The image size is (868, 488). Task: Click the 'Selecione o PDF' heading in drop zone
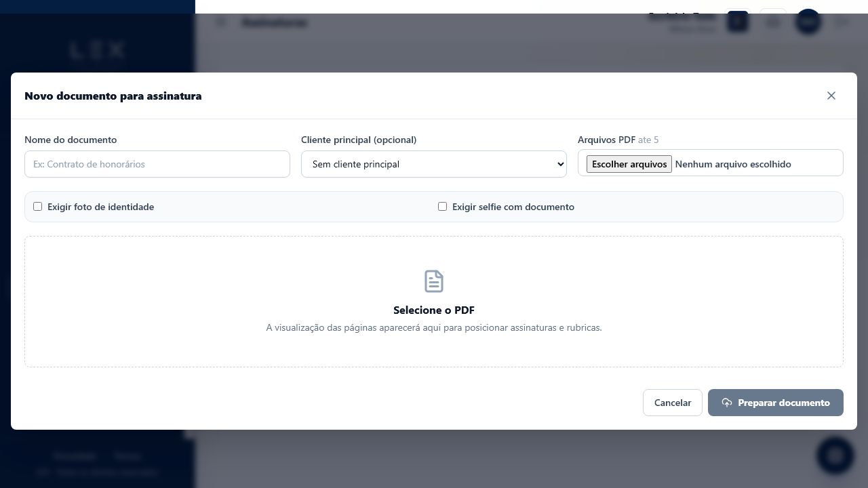click(434, 310)
